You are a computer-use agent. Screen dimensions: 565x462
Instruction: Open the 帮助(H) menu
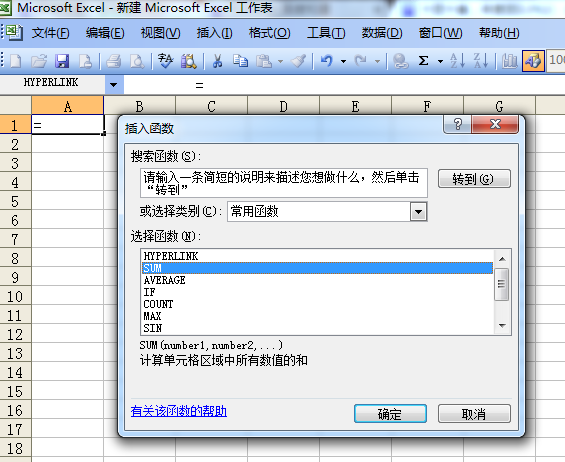click(x=499, y=33)
